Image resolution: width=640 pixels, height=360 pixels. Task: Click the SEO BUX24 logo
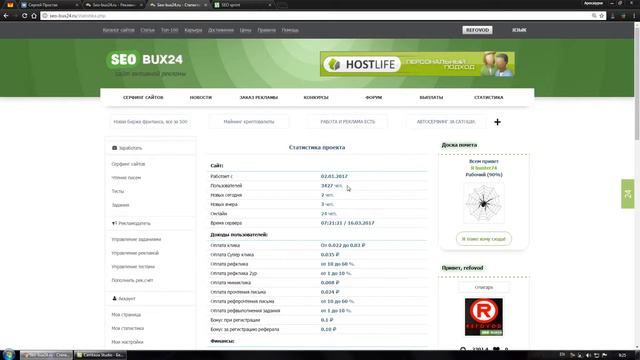145,60
